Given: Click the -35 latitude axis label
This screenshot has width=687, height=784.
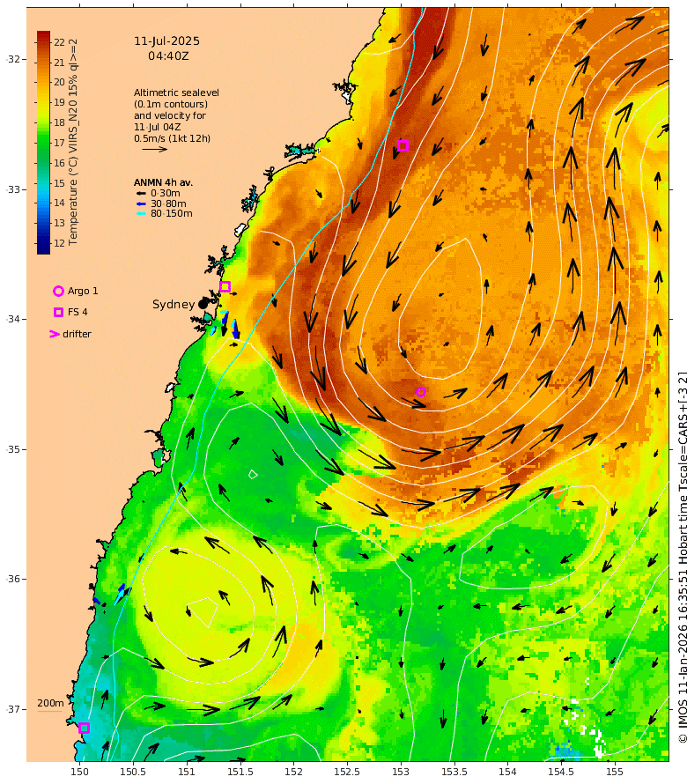Looking at the screenshot, I should point(14,449).
